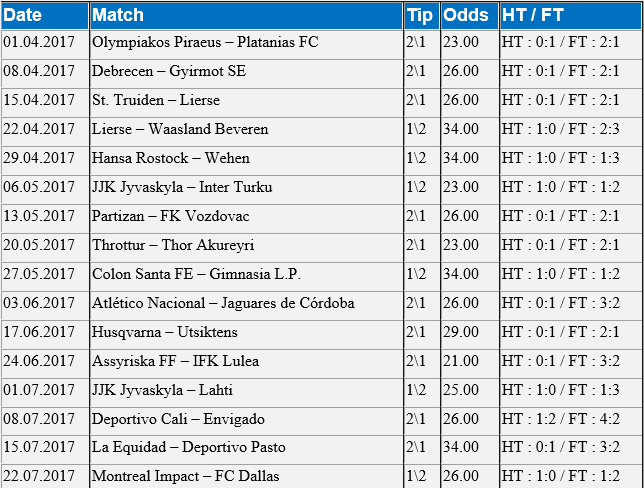
Task: Select Throttur – Thor Akureyri match
Action: coord(173,245)
